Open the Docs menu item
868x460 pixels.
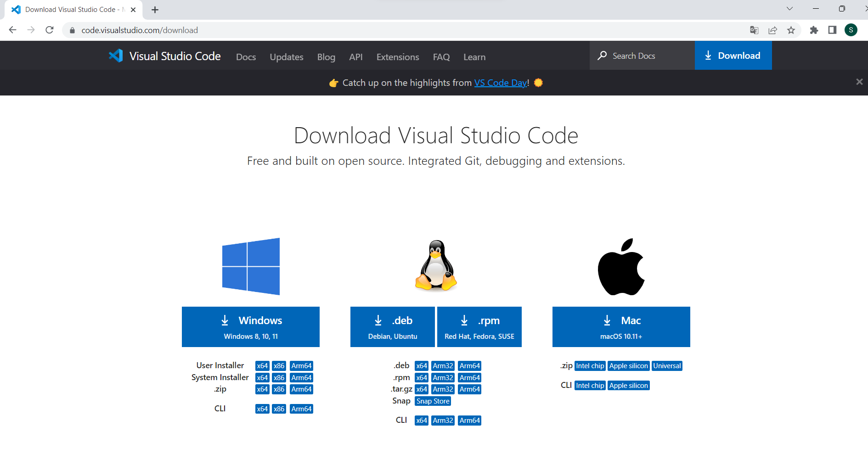click(246, 57)
